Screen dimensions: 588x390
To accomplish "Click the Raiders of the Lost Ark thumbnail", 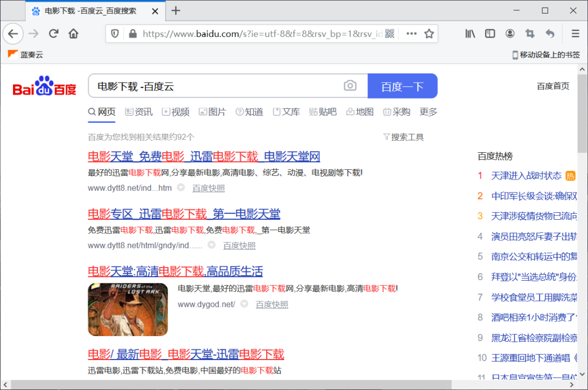I will point(127,309).
